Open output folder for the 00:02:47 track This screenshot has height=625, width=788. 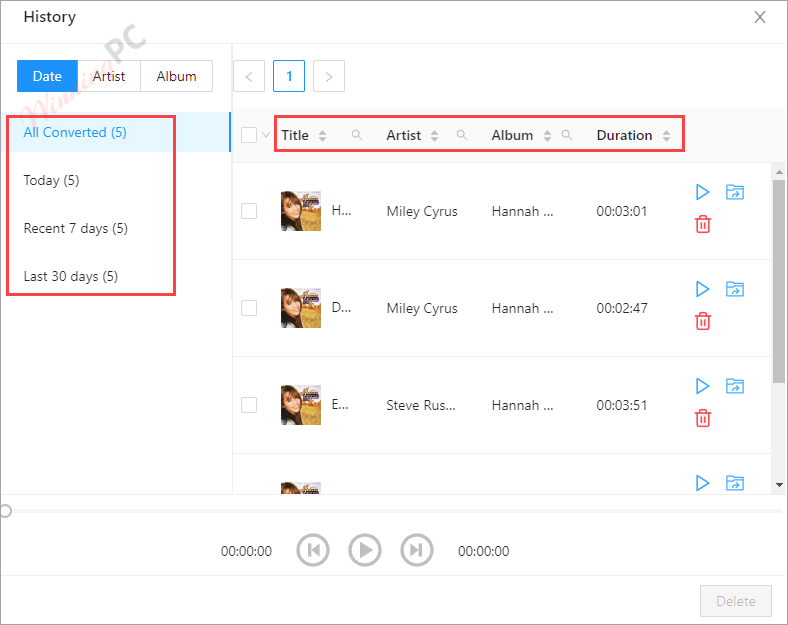pos(735,289)
